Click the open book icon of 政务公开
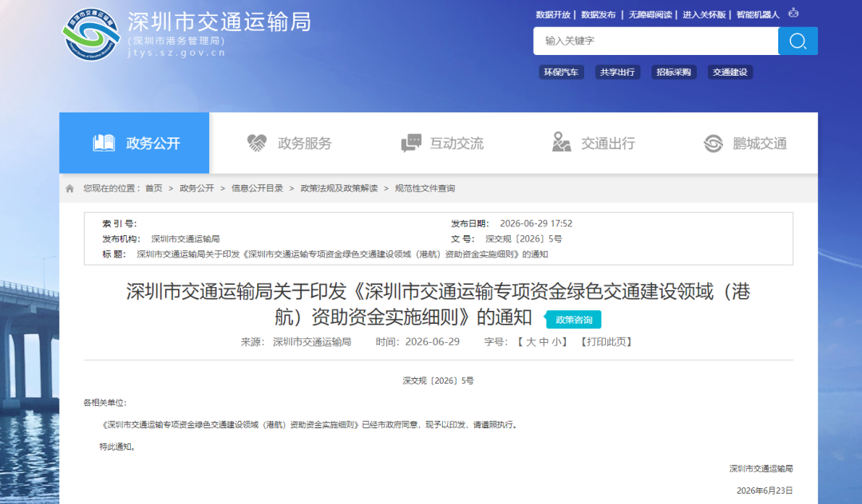 click(104, 144)
